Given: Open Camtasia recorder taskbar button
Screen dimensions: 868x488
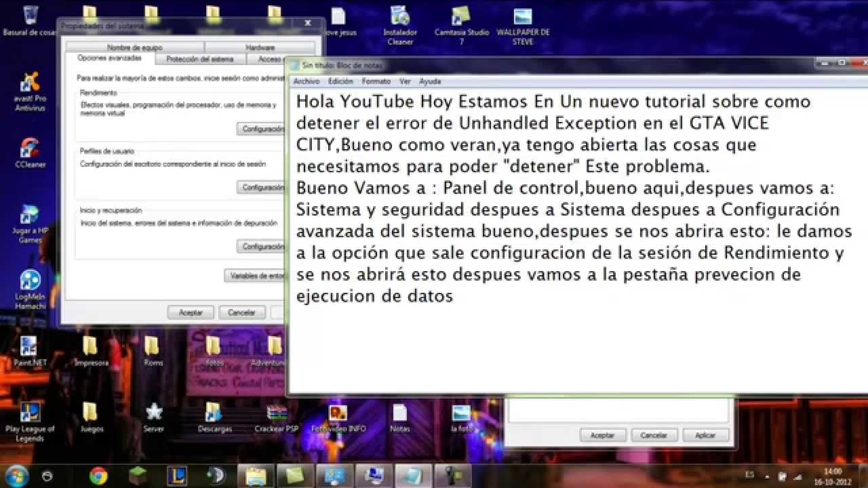Looking at the screenshot, I should pyautogui.click(x=452, y=476).
